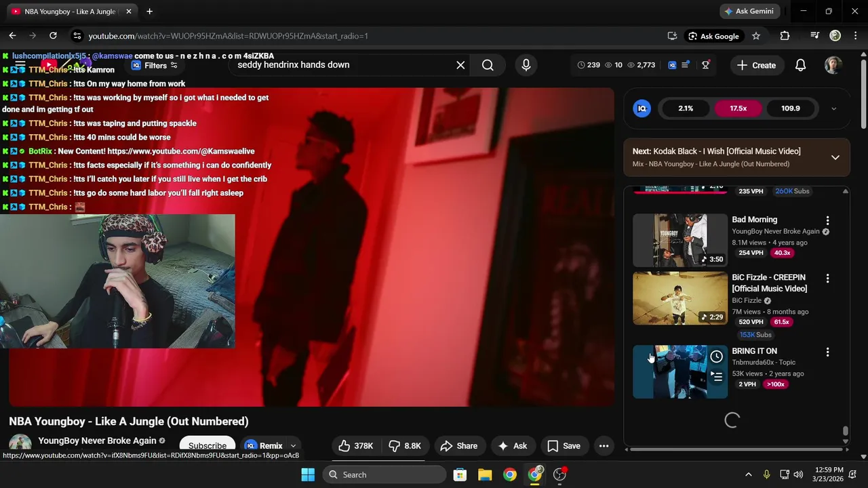Subscribe to YoungBoy Never Broke Again
The width and height of the screenshot is (868, 488).
coord(208,445)
